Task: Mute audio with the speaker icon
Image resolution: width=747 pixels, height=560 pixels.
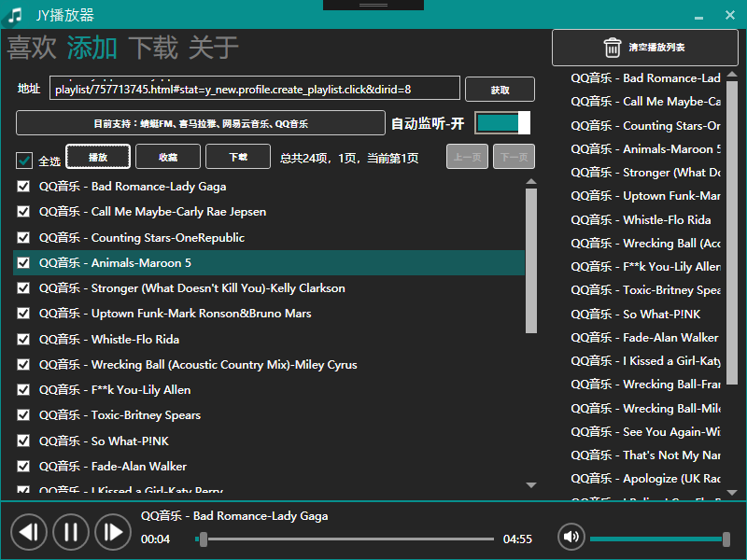Action: pyautogui.click(x=571, y=537)
